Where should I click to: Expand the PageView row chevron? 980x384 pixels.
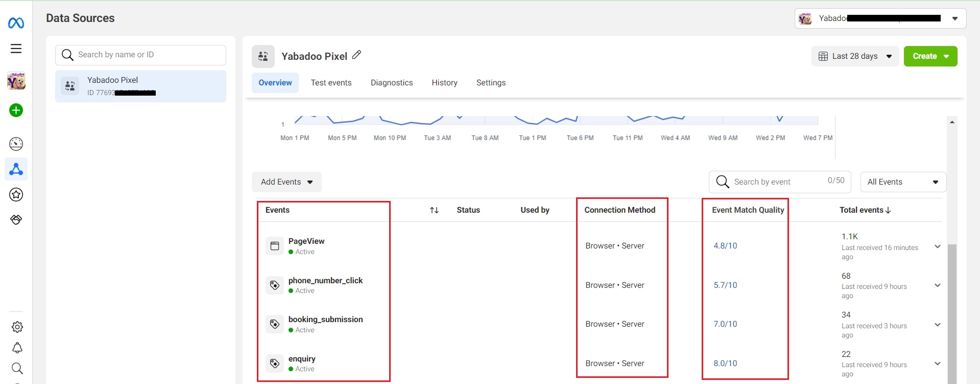938,246
